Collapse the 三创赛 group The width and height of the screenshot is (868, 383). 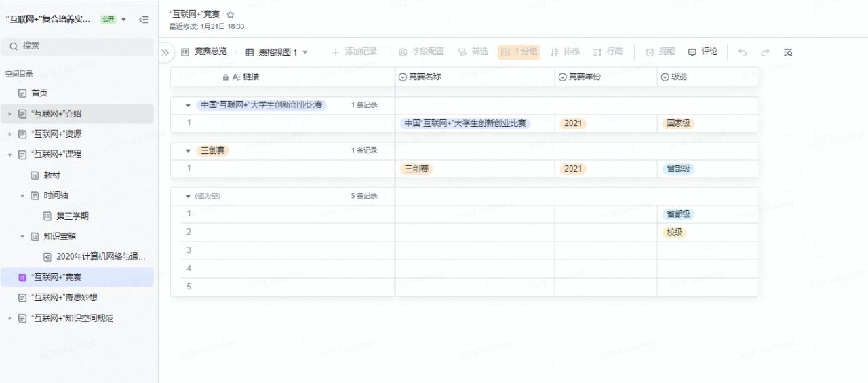point(189,150)
